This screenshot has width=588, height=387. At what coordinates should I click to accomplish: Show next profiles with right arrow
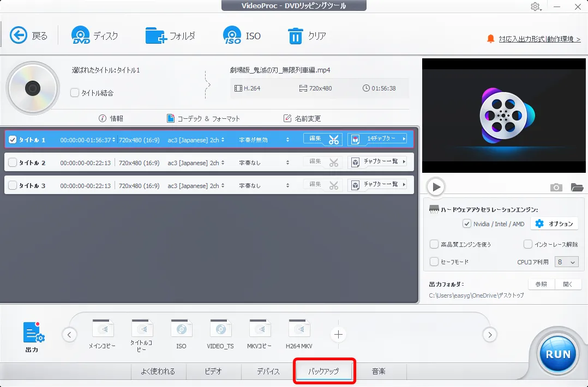point(490,335)
